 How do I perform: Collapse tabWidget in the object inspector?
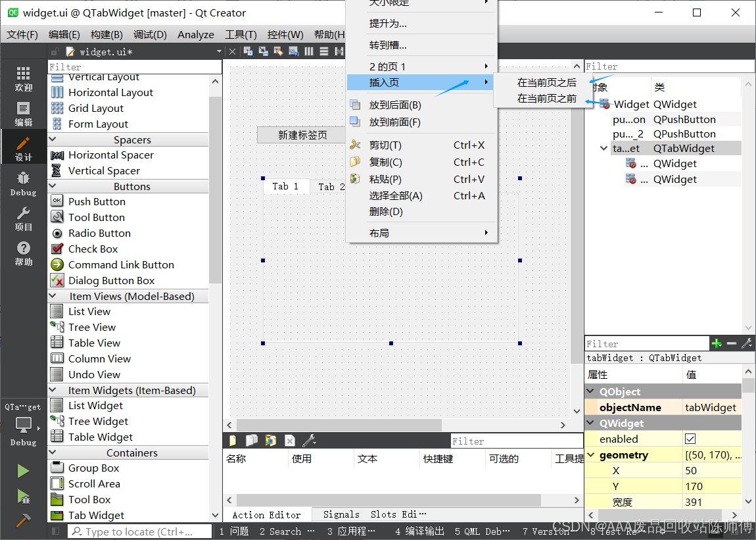coord(603,148)
